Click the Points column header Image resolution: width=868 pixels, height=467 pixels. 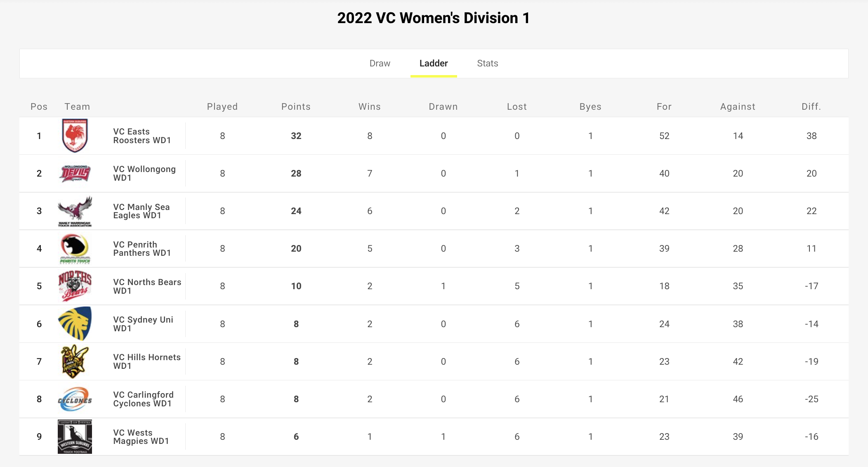pos(296,106)
